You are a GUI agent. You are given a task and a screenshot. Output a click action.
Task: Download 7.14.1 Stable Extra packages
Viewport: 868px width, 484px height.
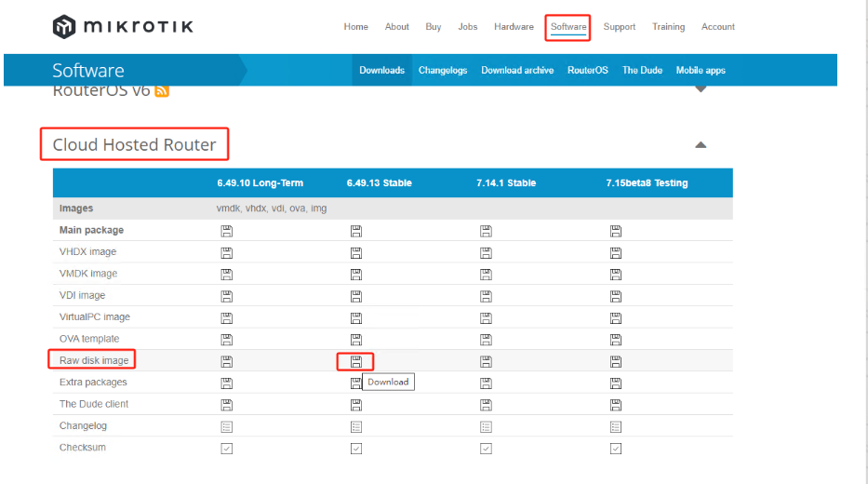click(x=486, y=383)
